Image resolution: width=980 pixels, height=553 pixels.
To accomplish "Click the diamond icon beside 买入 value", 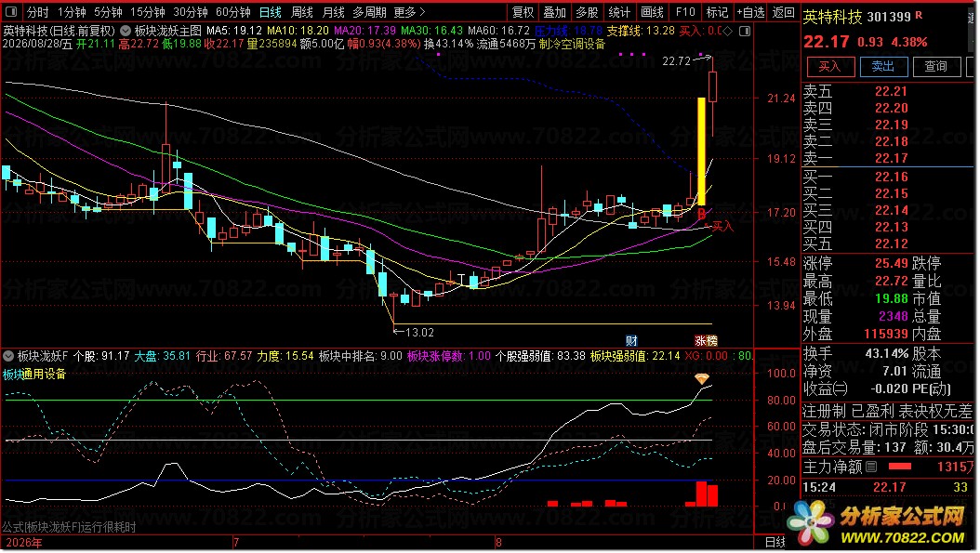I will 727,31.
